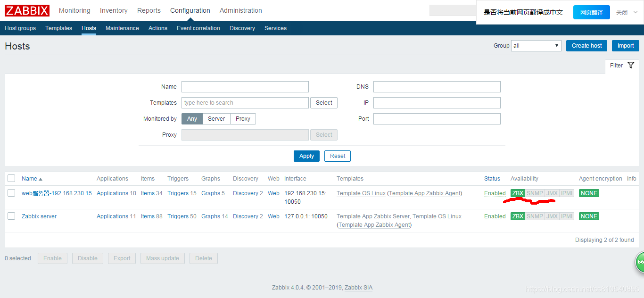Click ZBX availability badge for Zabbix server
The width and height of the screenshot is (644, 298).
coord(518,216)
